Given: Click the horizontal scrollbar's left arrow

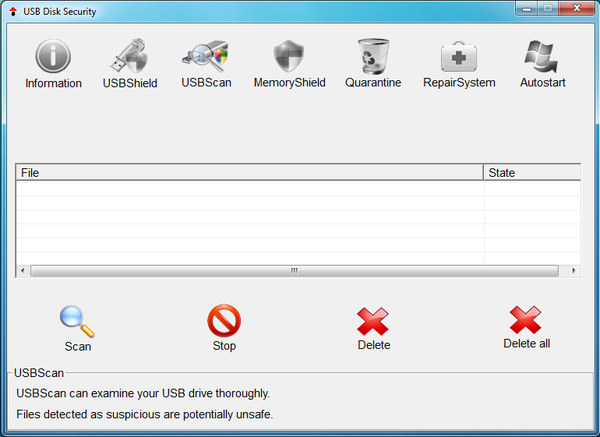Looking at the screenshot, I should click(x=23, y=271).
